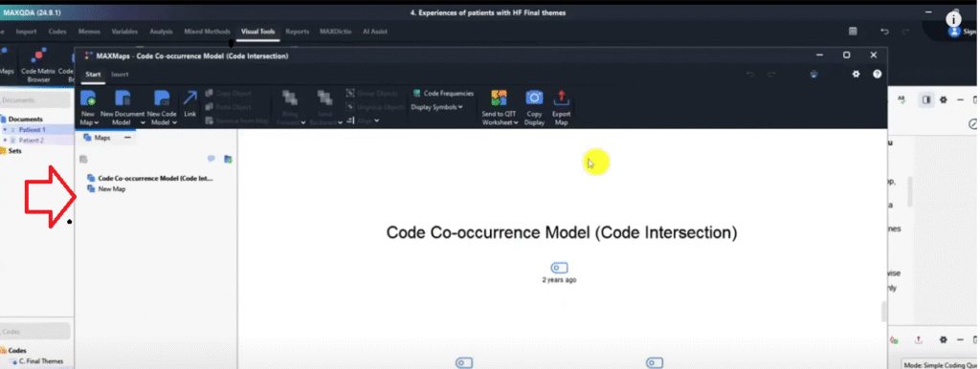Image resolution: width=980 pixels, height=369 pixels.
Task: Click the Copy Display camera icon
Action: pyautogui.click(x=534, y=98)
